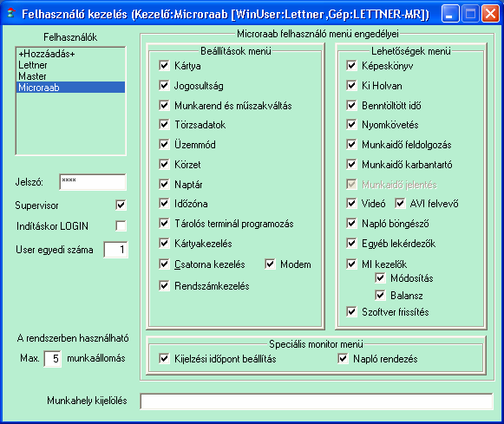The width and height of the screenshot is (504, 424).
Task: Click the Munkahely kijelölés text field
Action: pyautogui.click(x=317, y=401)
